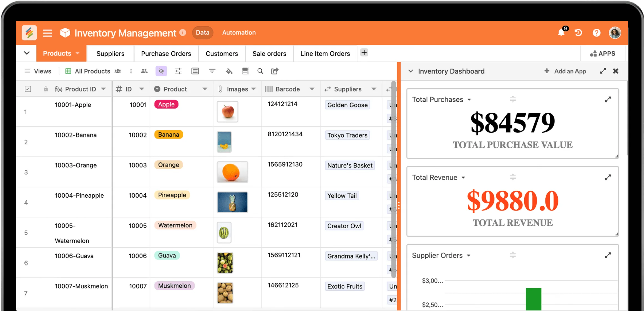Click Add an App button
644x311 pixels.
tap(565, 71)
